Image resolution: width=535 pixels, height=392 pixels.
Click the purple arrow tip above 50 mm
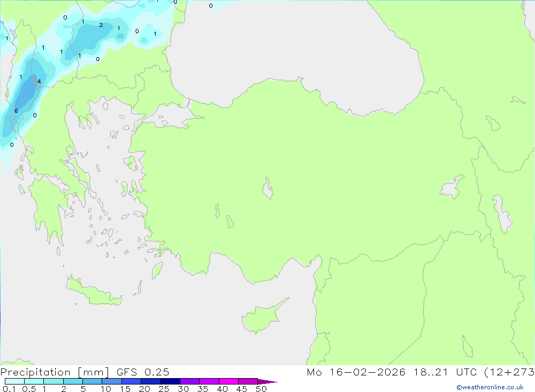pos(267,382)
